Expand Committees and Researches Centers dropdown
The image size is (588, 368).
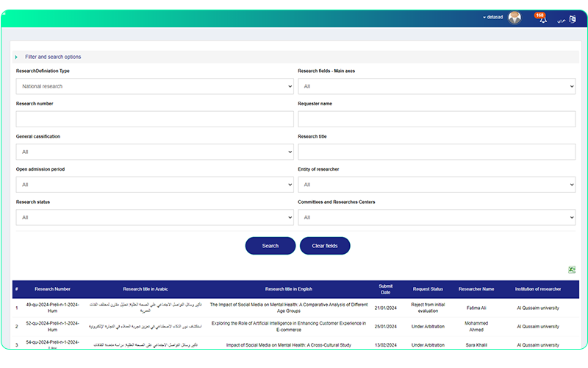[437, 217]
